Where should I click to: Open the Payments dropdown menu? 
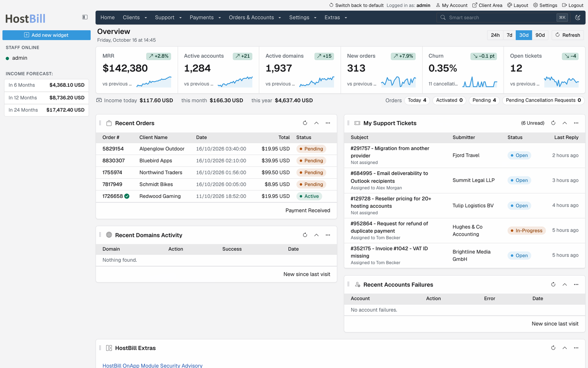[x=205, y=18]
